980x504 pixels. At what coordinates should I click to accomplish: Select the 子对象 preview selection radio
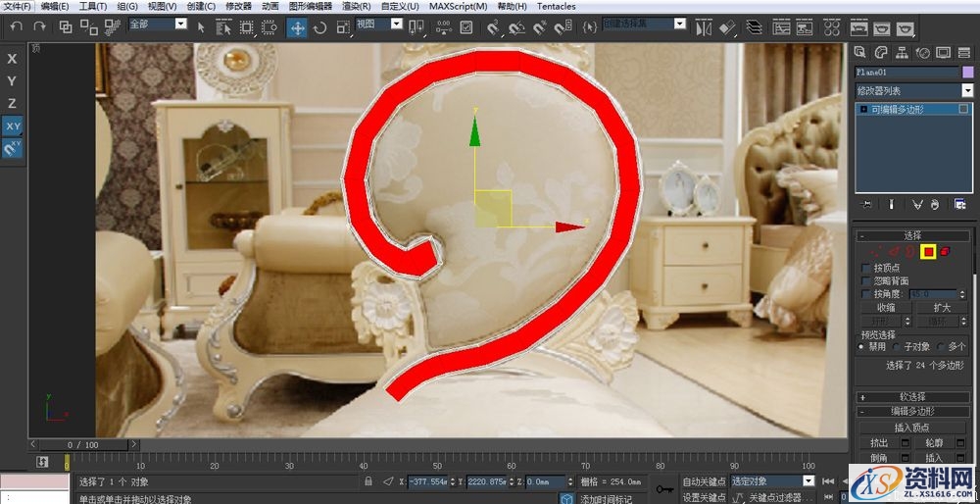[897, 346]
